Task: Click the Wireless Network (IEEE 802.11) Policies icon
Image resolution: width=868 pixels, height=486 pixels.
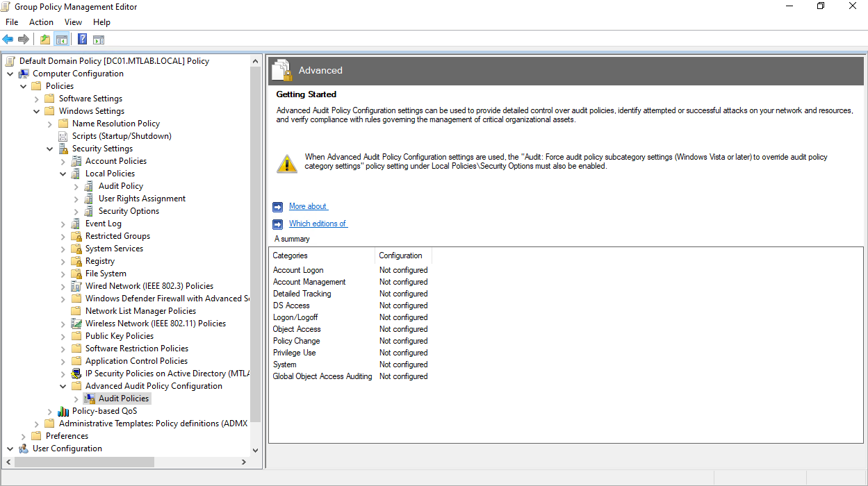Action: click(x=76, y=324)
